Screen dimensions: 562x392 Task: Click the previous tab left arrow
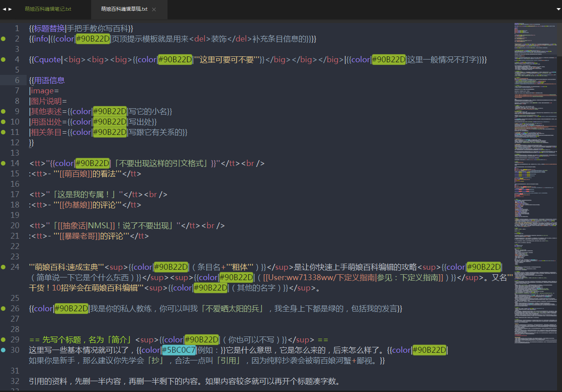4,9
